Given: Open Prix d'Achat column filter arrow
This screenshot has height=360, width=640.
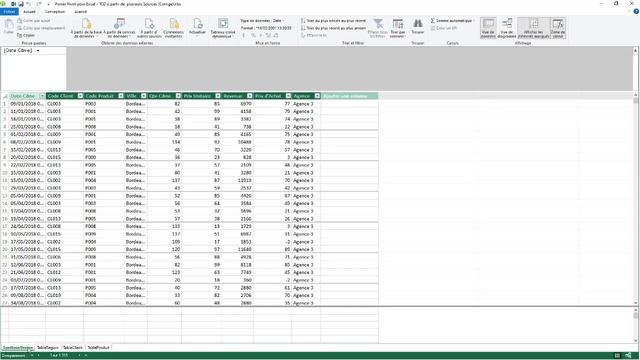Looking at the screenshot, I should tap(288, 96).
